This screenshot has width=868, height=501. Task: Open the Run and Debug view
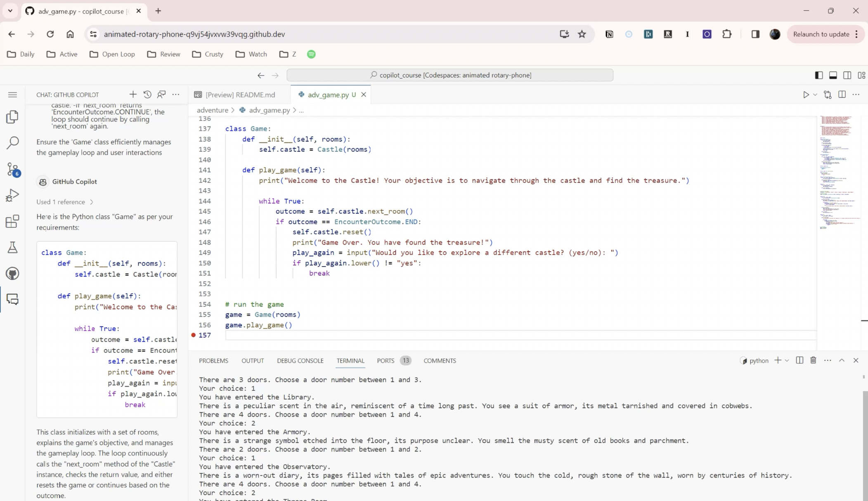[12, 195]
